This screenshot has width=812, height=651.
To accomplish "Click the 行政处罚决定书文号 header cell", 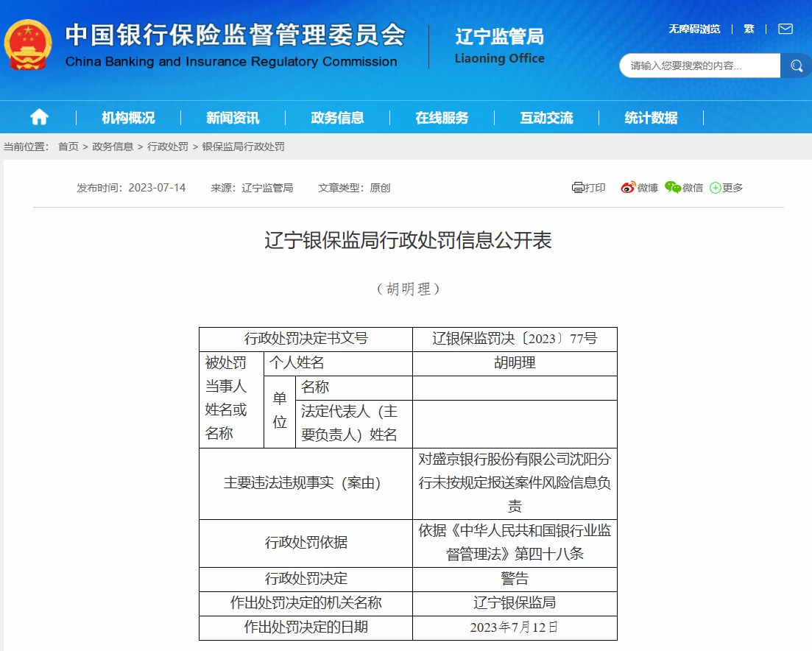I will (x=306, y=339).
